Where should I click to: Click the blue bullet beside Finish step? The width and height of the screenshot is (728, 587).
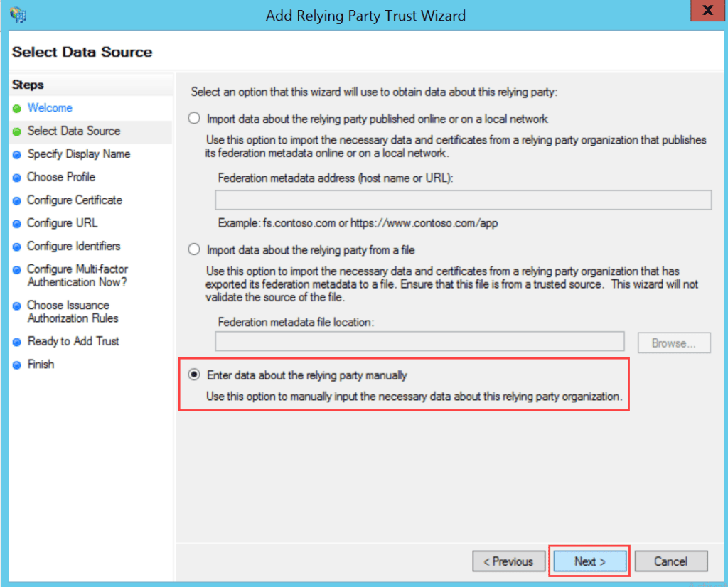[x=16, y=365]
